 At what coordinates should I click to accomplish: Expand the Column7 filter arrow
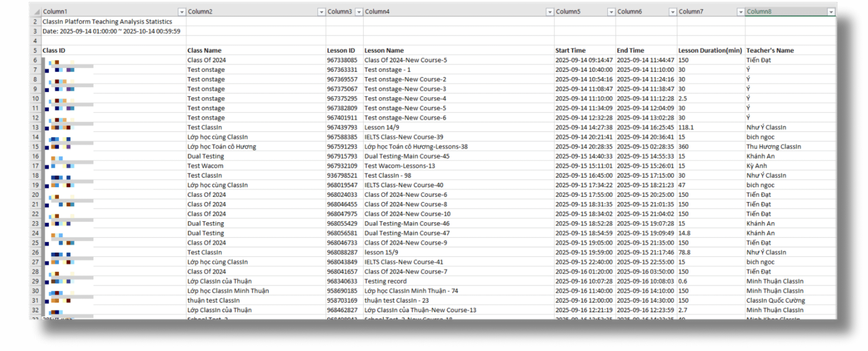pos(741,12)
